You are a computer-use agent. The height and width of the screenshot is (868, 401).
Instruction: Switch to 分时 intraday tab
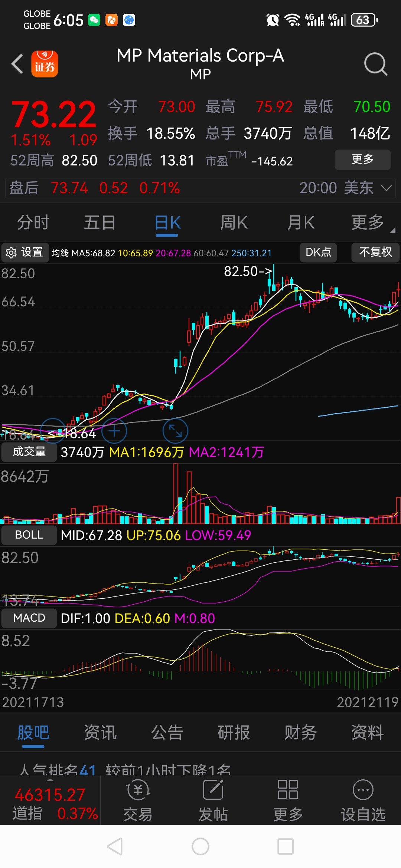pyautogui.click(x=33, y=223)
